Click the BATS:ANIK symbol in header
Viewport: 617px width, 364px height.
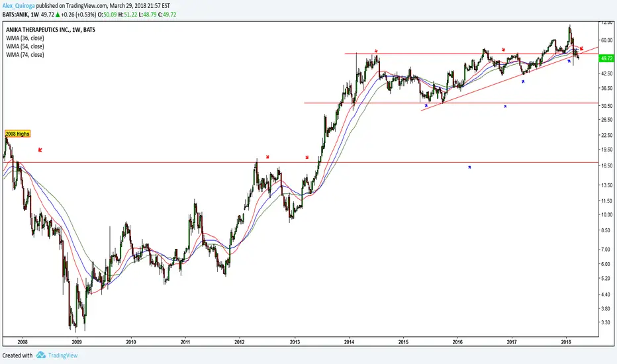[x=15, y=15]
